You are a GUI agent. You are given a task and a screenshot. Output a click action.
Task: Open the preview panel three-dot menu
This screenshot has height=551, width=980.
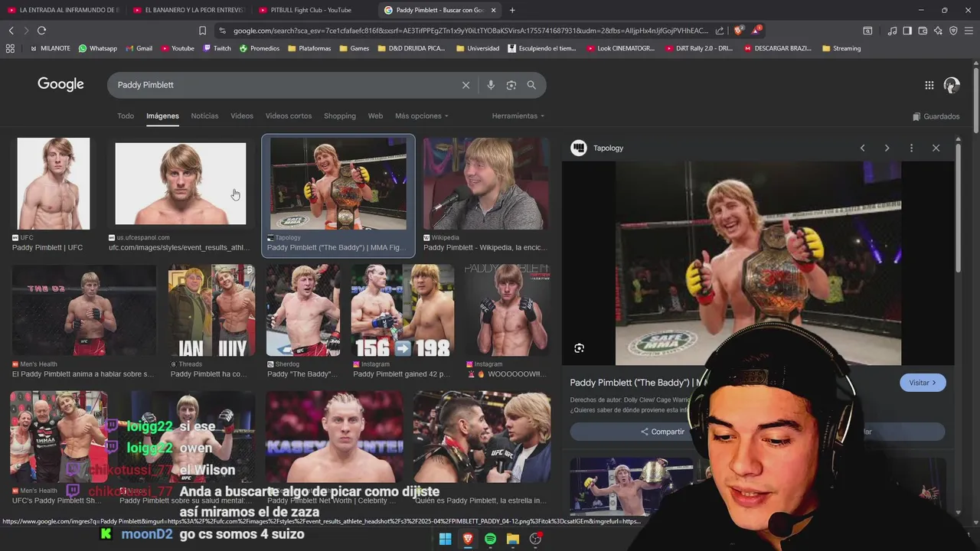click(x=911, y=148)
